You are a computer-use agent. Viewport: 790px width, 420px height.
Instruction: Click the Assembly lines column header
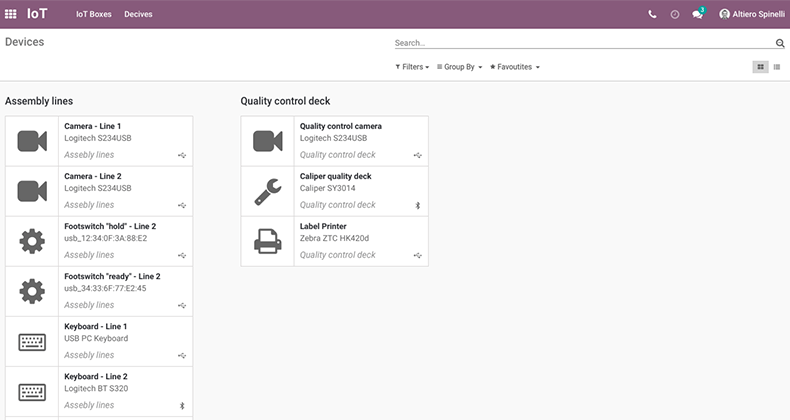point(39,101)
